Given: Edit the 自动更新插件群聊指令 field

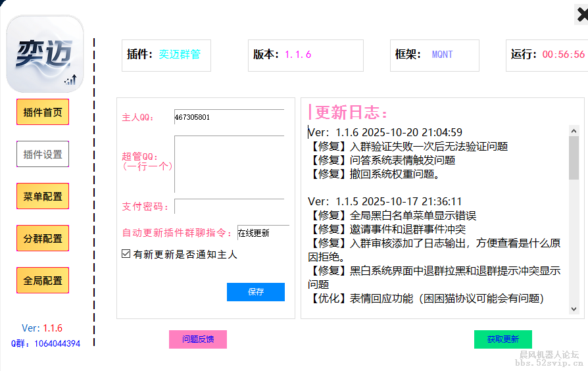Looking at the screenshot, I should pyautogui.click(x=262, y=233).
